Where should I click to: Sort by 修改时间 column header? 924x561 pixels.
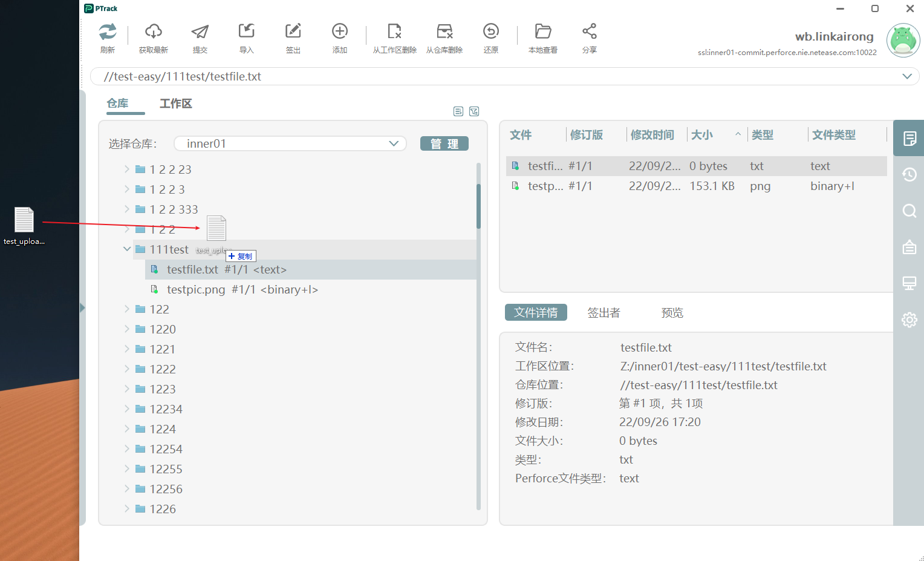tap(652, 135)
